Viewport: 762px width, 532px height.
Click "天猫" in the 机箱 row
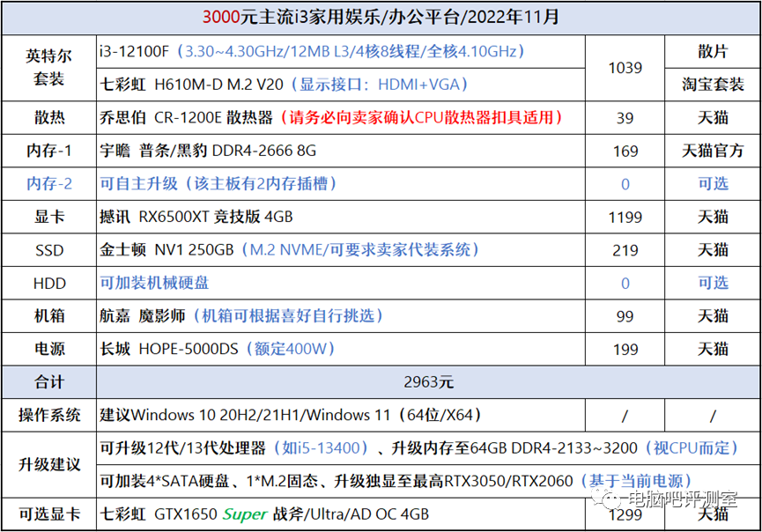[713, 316]
